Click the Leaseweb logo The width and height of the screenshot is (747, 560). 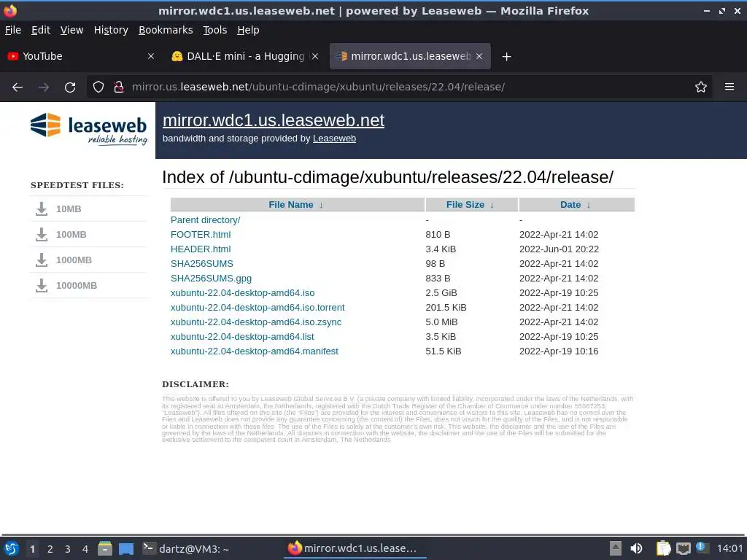(x=88, y=128)
